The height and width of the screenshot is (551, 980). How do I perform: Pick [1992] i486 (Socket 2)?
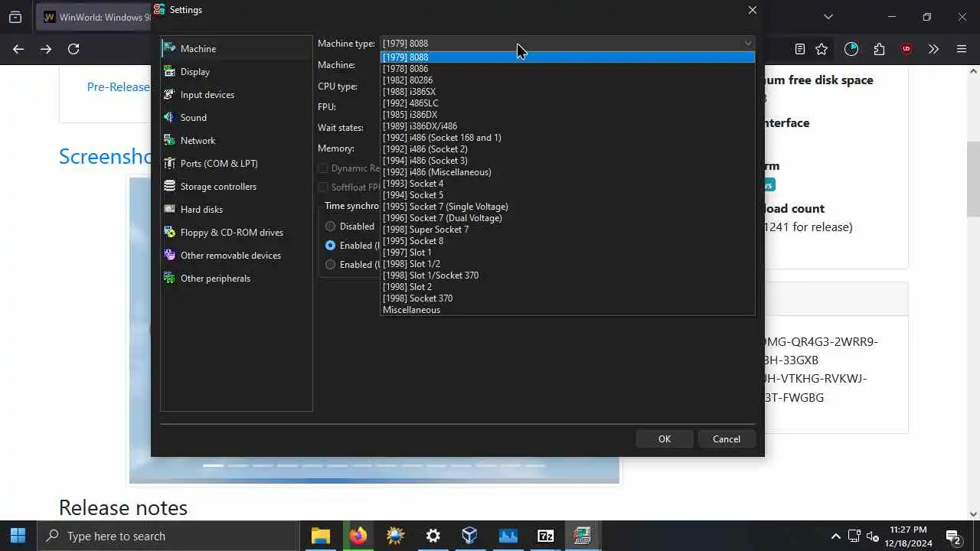567,149
